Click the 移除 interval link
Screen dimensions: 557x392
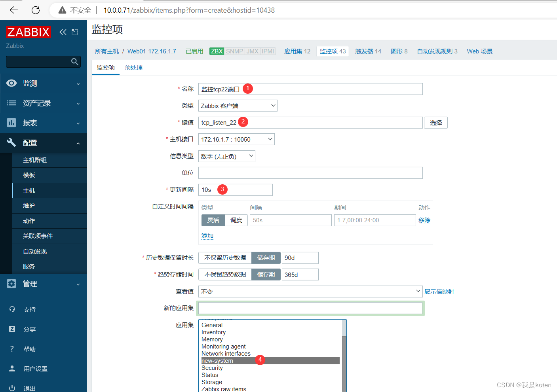(x=424, y=220)
